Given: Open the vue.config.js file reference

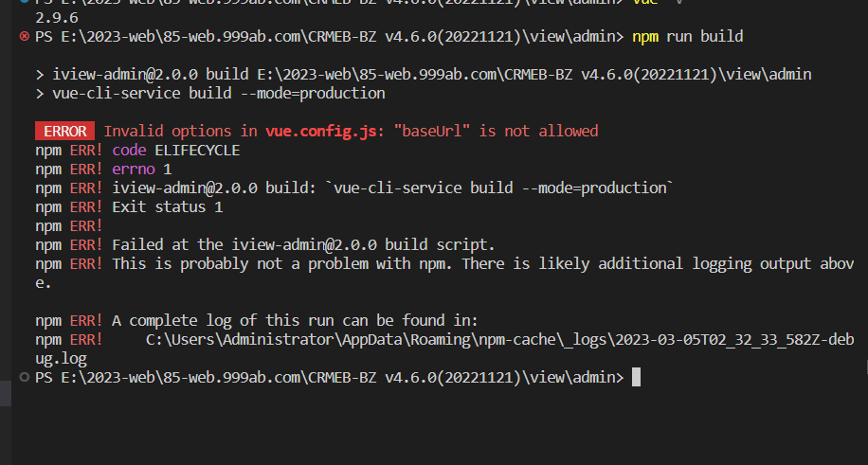Looking at the screenshot, I should (321, 132).
